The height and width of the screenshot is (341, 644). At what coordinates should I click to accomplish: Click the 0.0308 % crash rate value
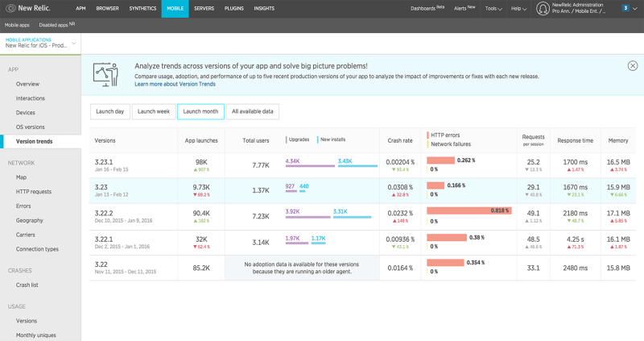pyautogui.click(x=400, y=187)
